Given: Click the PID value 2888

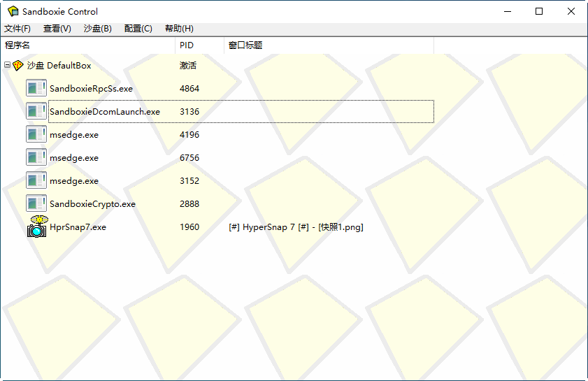Looking at the screenshot, I should [189, 203].
